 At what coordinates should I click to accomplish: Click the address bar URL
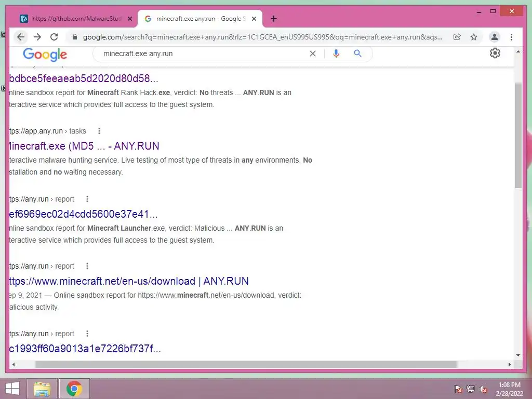tap(262, 37)
